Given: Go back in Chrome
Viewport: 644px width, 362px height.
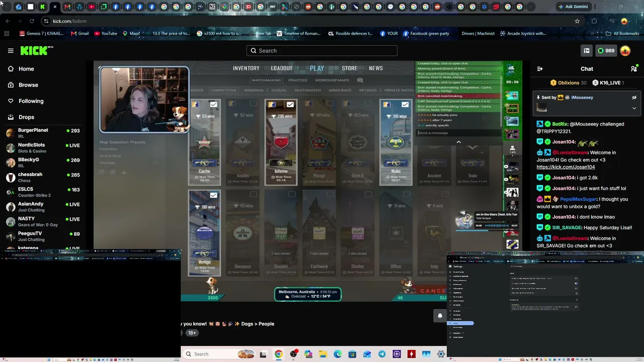Looking at the screenshot, I should (x=8, y=21).
